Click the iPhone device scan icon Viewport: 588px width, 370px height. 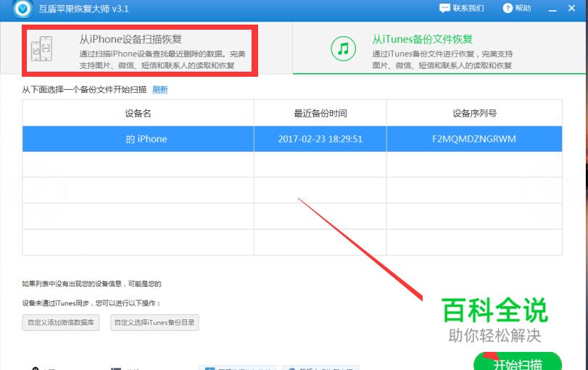click(42, 49)
